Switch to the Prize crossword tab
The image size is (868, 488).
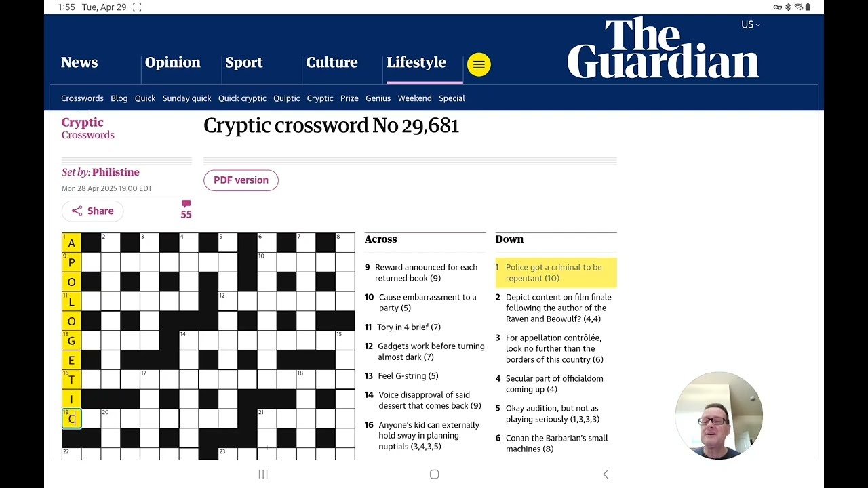click(x=349, y=98)
